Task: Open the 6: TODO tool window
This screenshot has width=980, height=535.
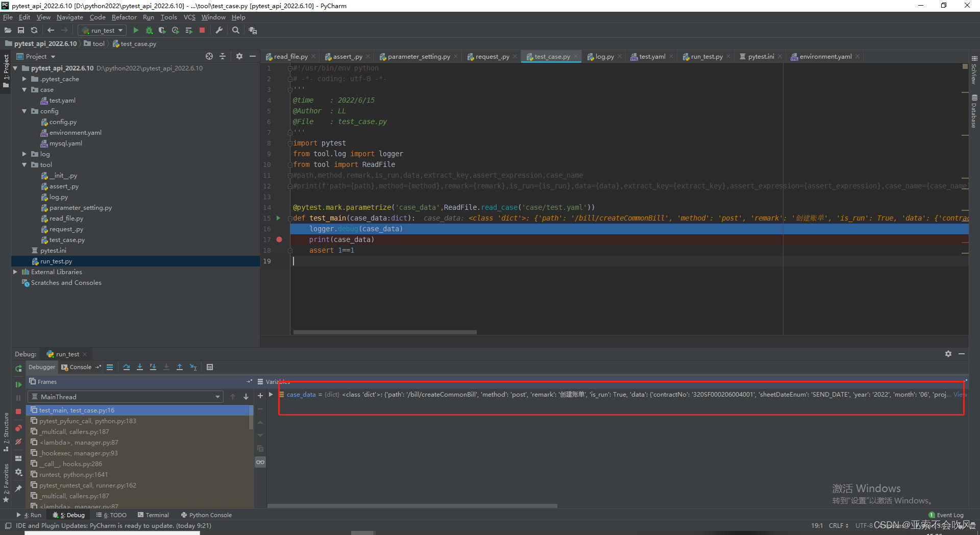Action: coord(111,515)
